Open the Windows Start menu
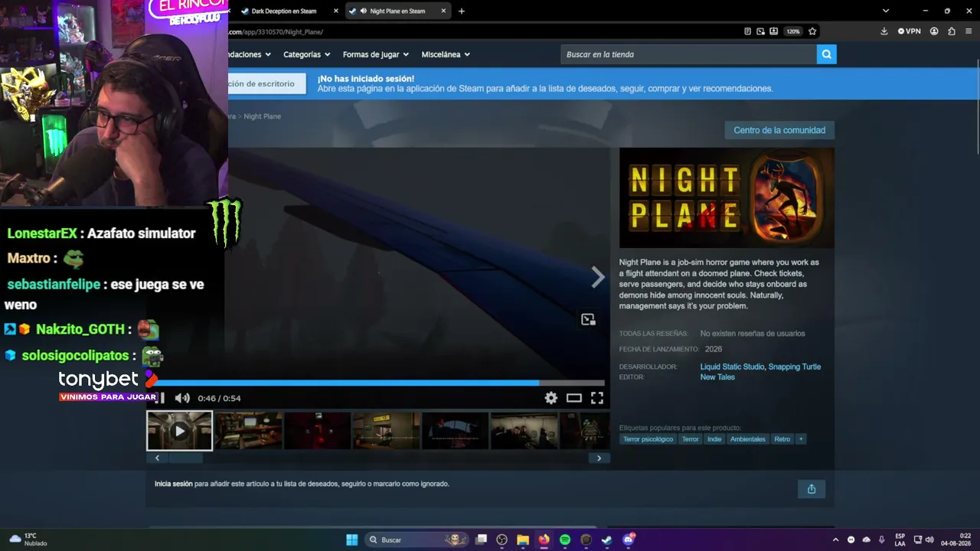Image resolution: width=980 pixels, height=551 pixels. click(x=352, y=540)
